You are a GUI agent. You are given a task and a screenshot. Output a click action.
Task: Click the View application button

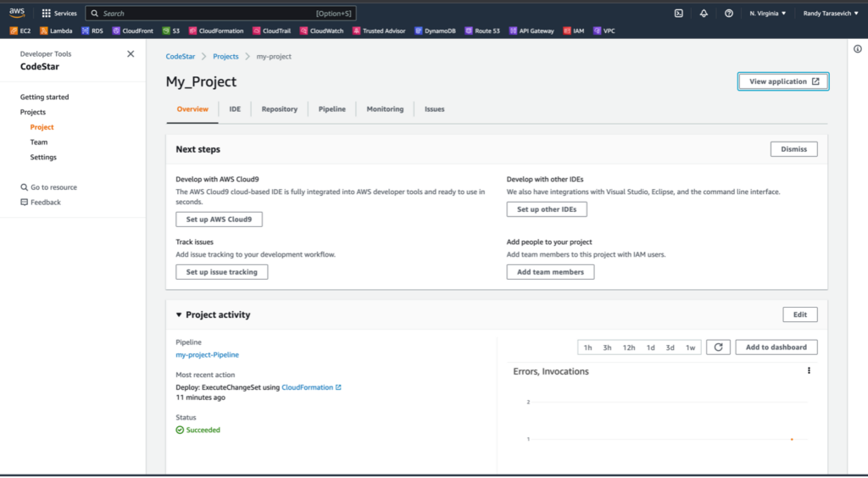pyautogui.click(x=783, y=81)
